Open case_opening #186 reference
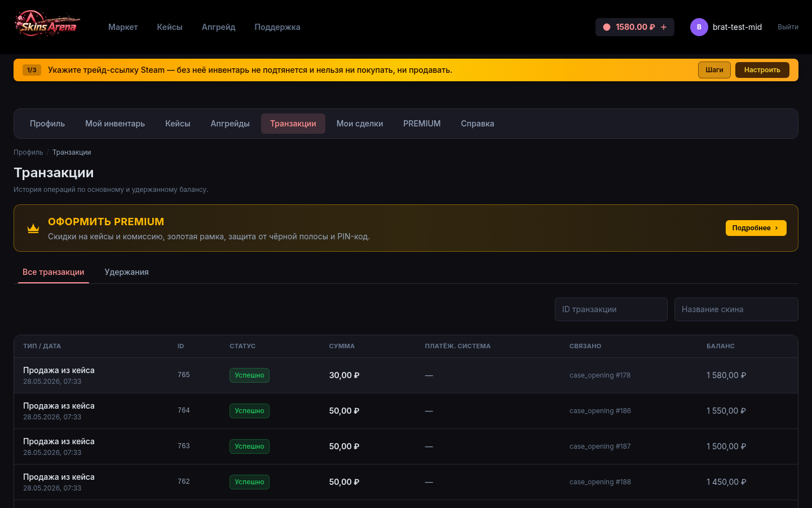The height and width of the screenshot is (508, 812). (600, 411)
